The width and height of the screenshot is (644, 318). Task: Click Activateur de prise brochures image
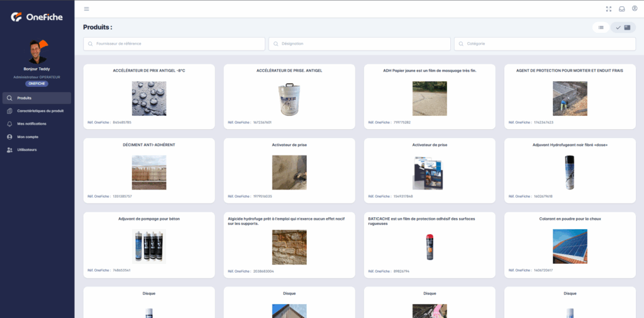(x=428, y=173)
